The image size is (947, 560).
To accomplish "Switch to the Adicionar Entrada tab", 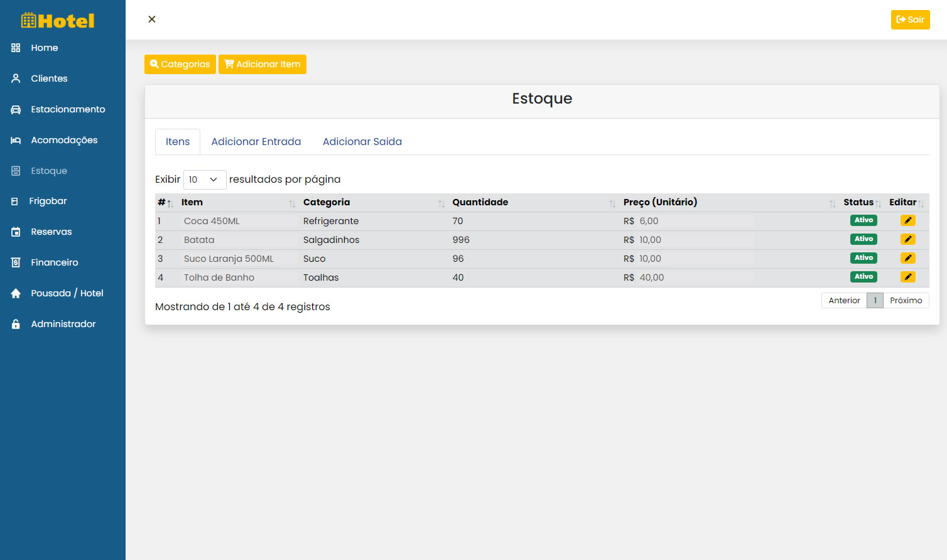I will tap(256, 142).
